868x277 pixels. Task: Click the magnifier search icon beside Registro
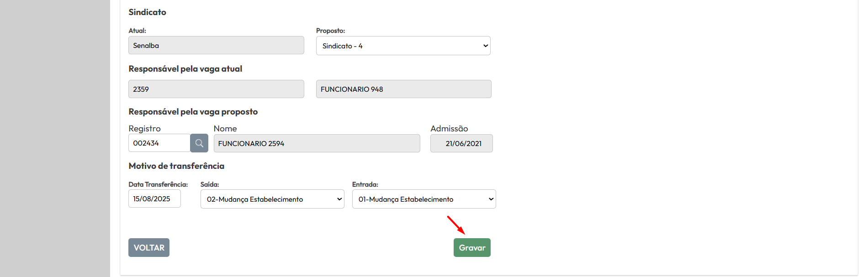pyautogui.click(x=199, y=143)
